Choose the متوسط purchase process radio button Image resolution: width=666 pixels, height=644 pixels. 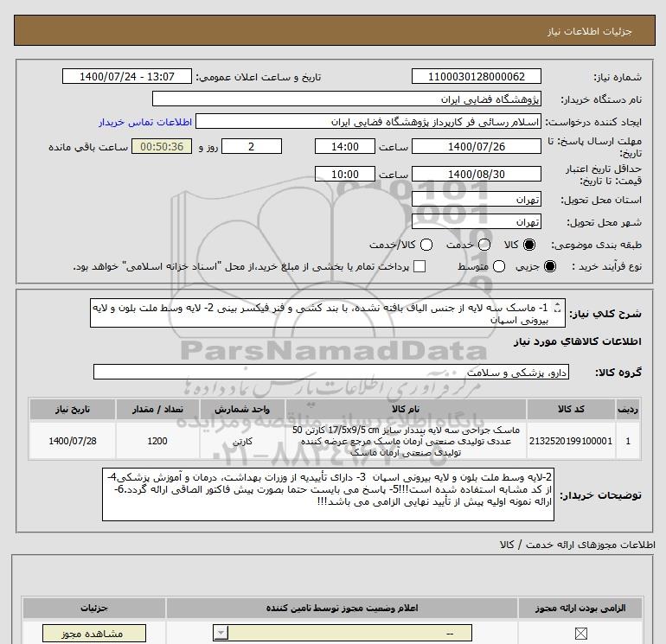coord(499,266)
